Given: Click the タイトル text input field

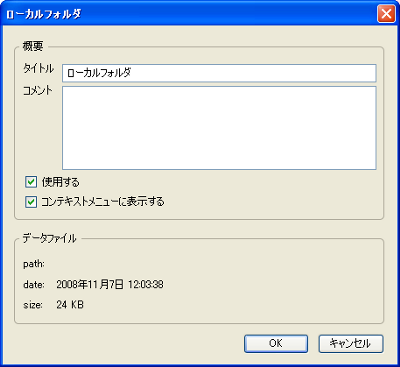Looking at the screenshot, I should pos(219,73).
